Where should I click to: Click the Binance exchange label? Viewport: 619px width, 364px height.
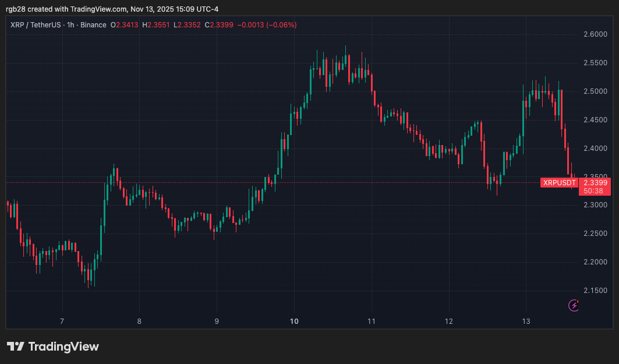pos(93,25)
